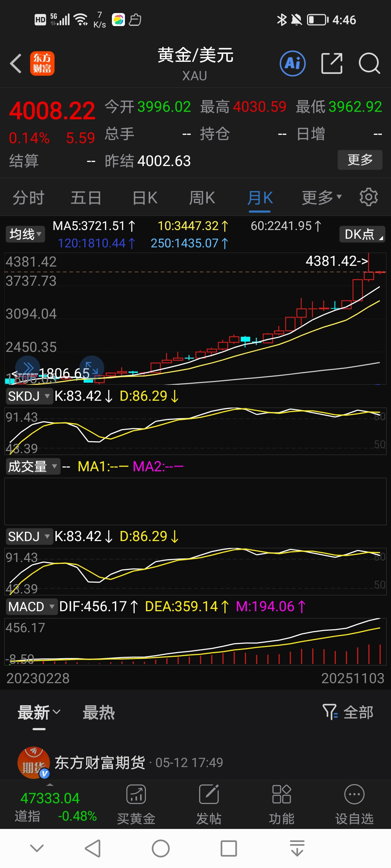Switch to 五日 tab
The height and width of the screenshot is (868, 391).
tap(86, 198)
